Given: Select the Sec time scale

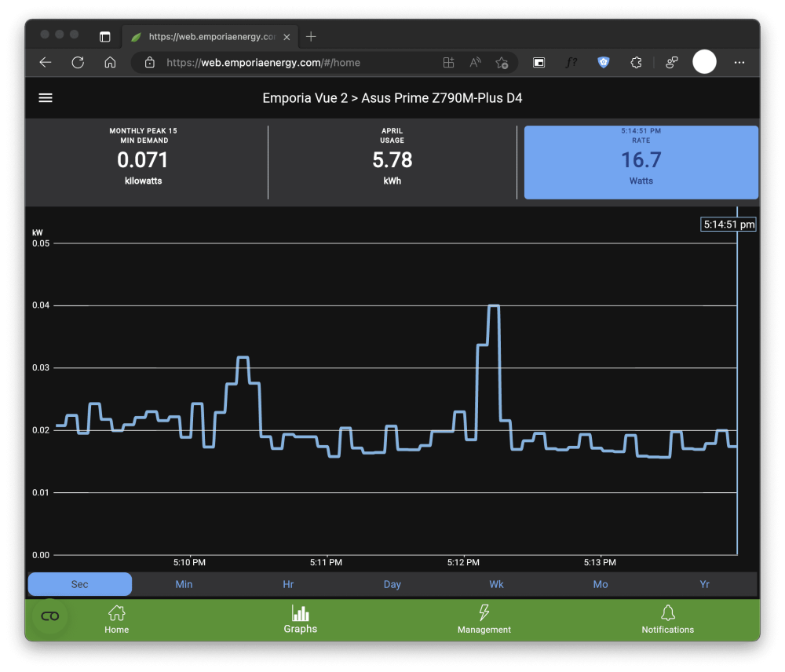Looking at the screenshot, I should (x=80, y=584).
